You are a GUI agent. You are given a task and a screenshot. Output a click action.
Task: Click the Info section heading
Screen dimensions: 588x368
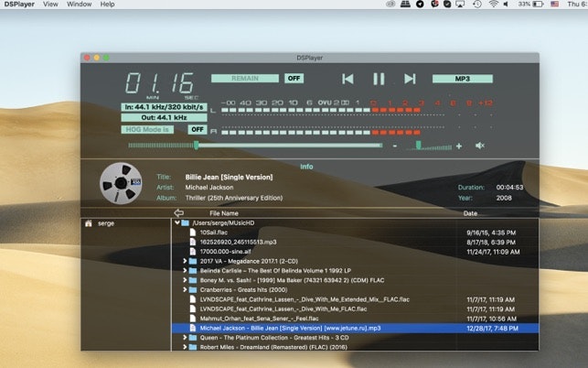tap(306, 167)
